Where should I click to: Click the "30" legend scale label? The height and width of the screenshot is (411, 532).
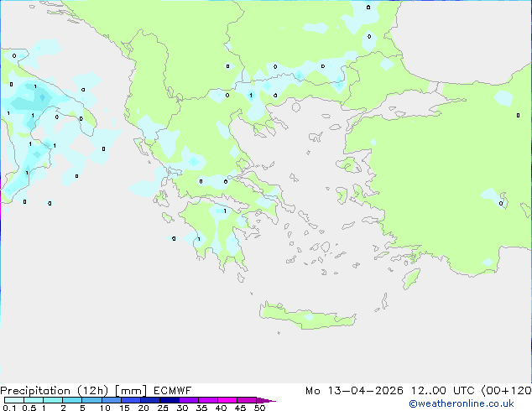182,408
